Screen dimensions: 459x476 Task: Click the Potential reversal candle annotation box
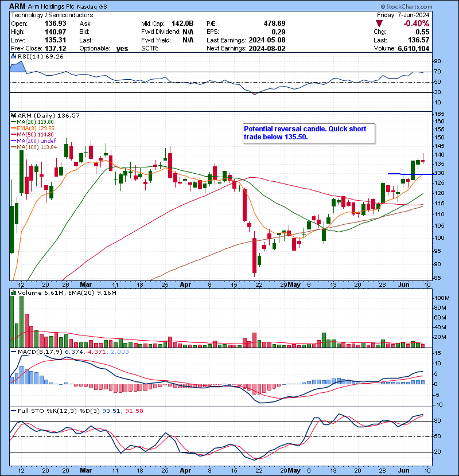(x=309, y=133)
